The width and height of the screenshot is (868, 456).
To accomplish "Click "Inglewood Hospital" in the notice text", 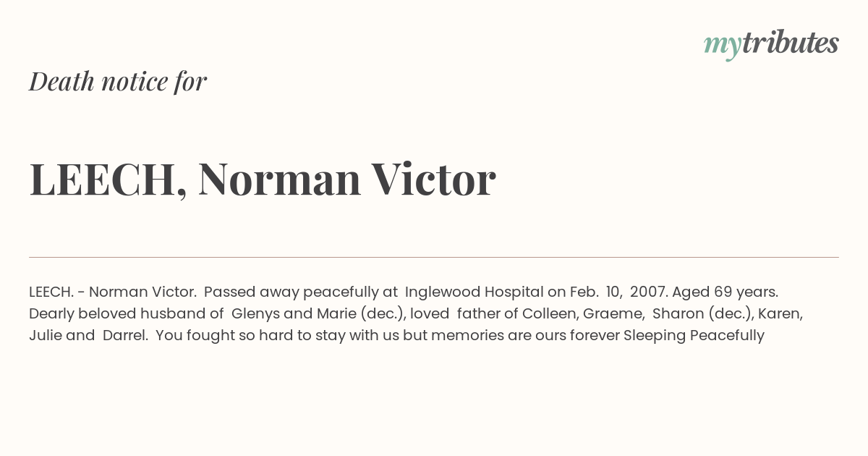I will click(x=474, y=292).
